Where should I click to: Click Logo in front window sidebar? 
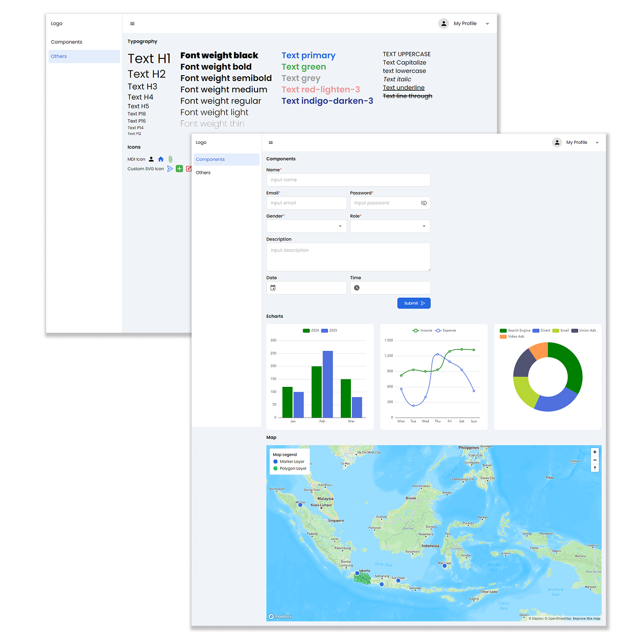coord(201,143)
